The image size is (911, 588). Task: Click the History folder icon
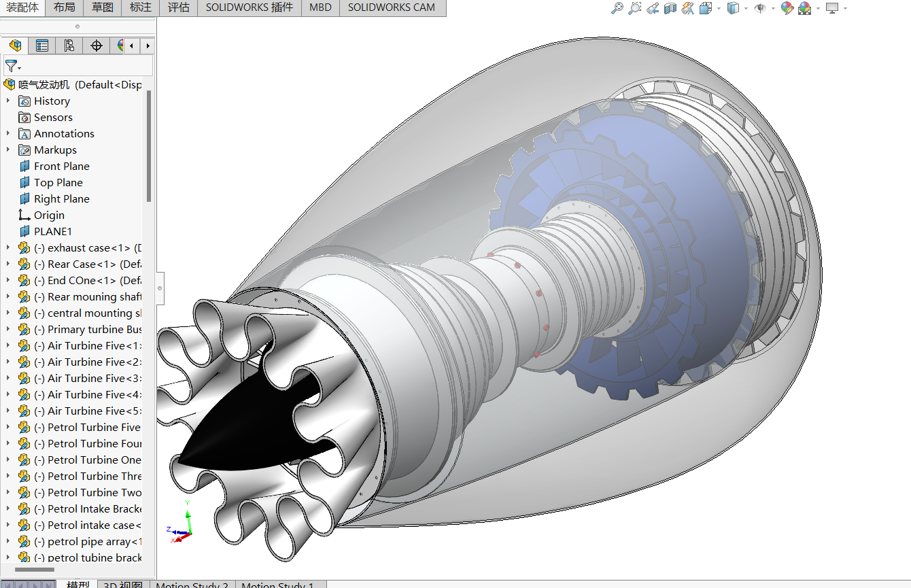25,101
